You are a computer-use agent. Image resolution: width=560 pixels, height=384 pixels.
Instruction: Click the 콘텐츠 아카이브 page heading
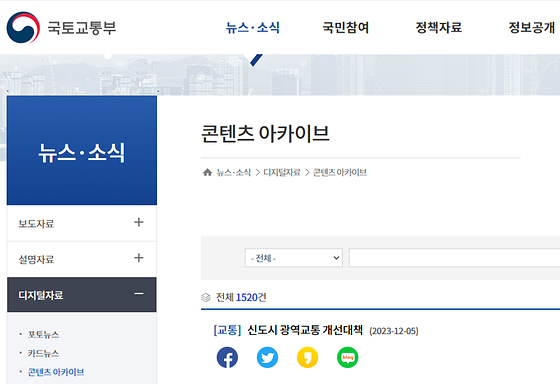tap(265, 134)
